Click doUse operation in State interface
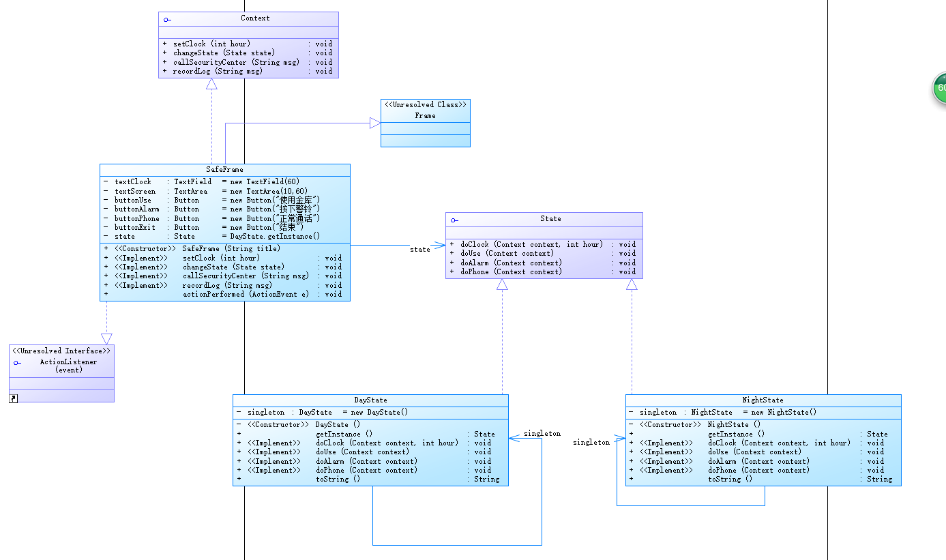This screenshot has height=560, width=946. pos(543,254)
